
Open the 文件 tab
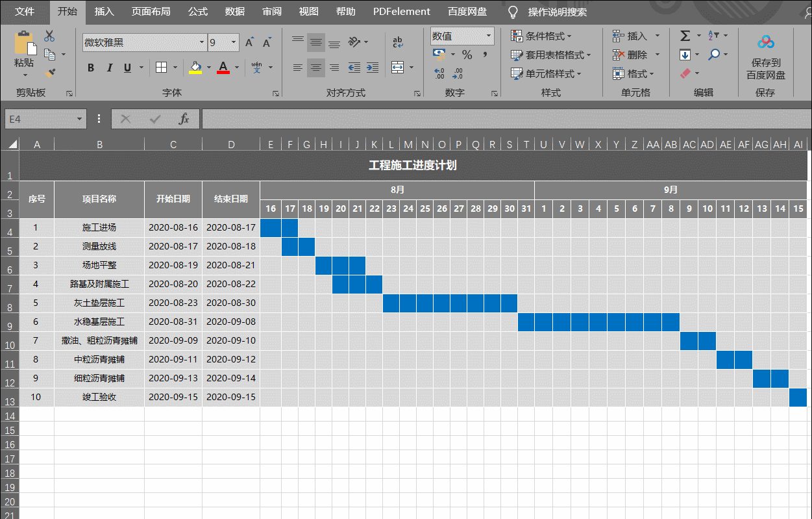tap(25, 12)
